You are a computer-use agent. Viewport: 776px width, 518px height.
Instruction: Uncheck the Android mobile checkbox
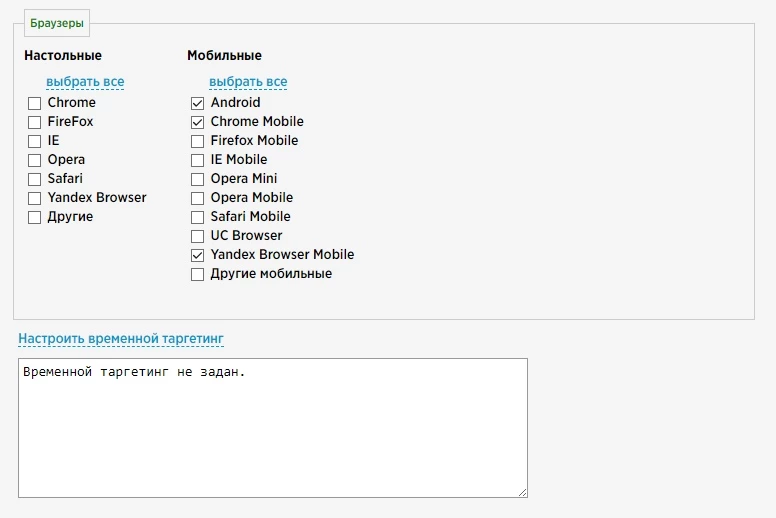(x=197, y=103)
